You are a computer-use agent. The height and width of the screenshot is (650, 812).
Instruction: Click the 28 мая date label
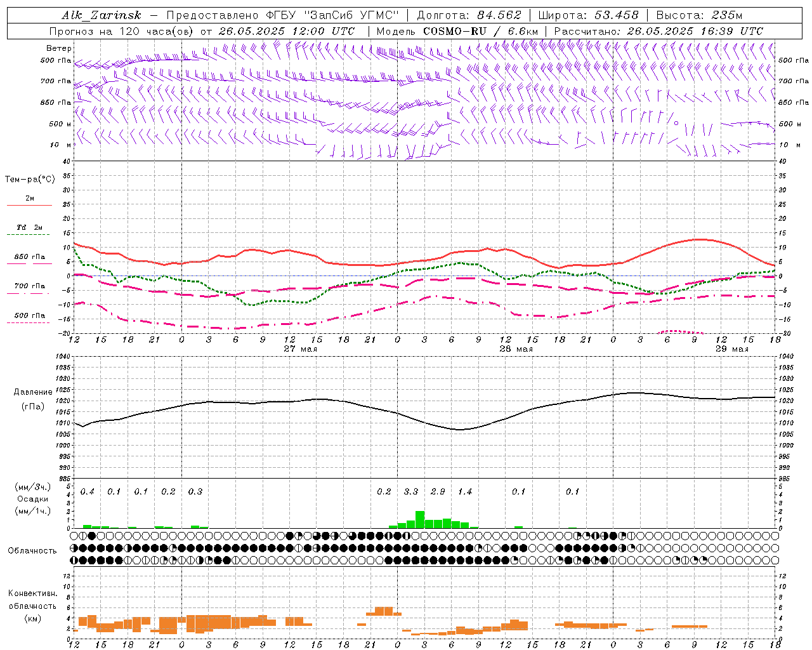[x=516, y=349]
